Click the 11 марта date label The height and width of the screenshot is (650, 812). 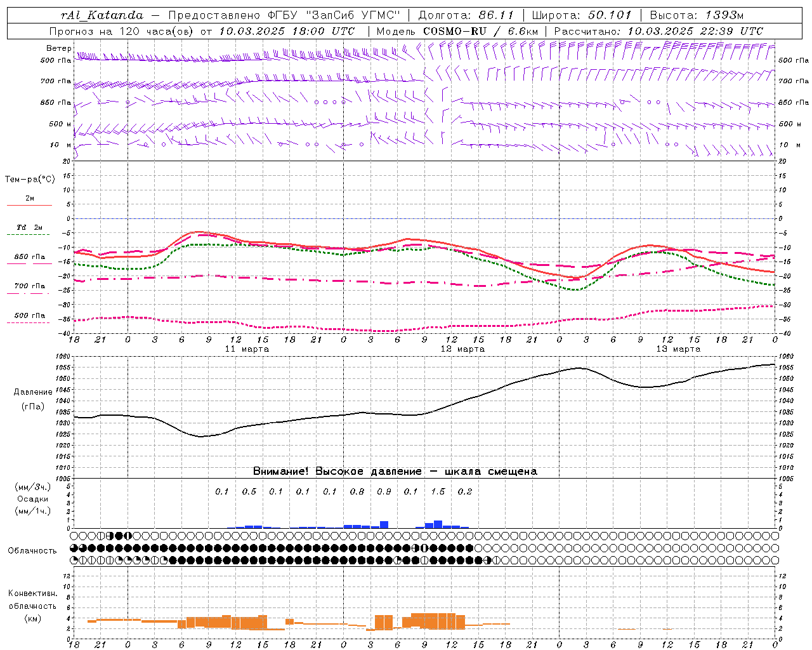point(247,349)
